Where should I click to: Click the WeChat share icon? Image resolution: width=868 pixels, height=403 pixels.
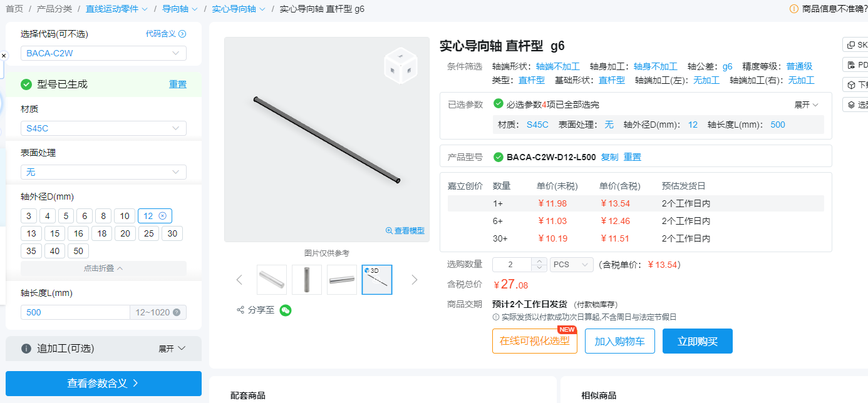(286, 310)
